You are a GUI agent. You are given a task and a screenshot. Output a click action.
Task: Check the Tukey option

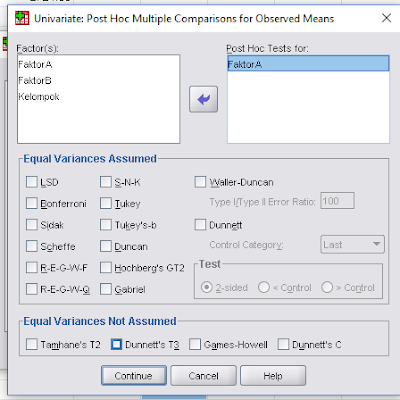point(106,203)
